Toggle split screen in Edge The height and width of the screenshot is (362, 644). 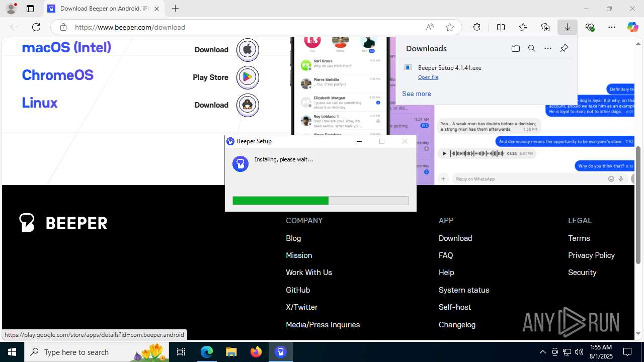501,27
